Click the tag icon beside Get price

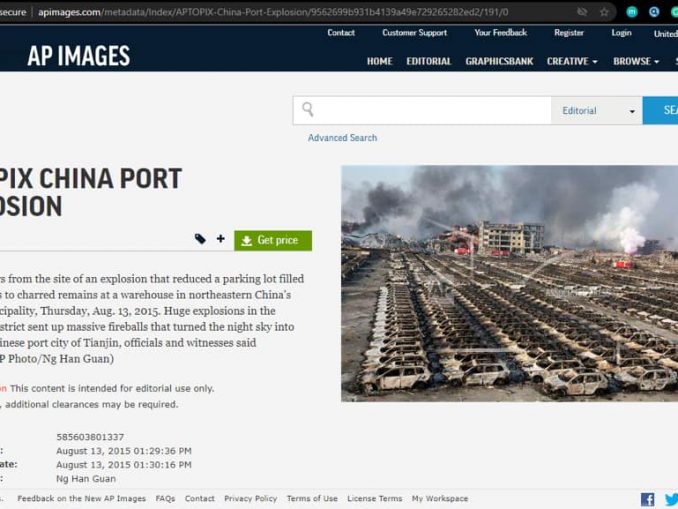(200, 239)
